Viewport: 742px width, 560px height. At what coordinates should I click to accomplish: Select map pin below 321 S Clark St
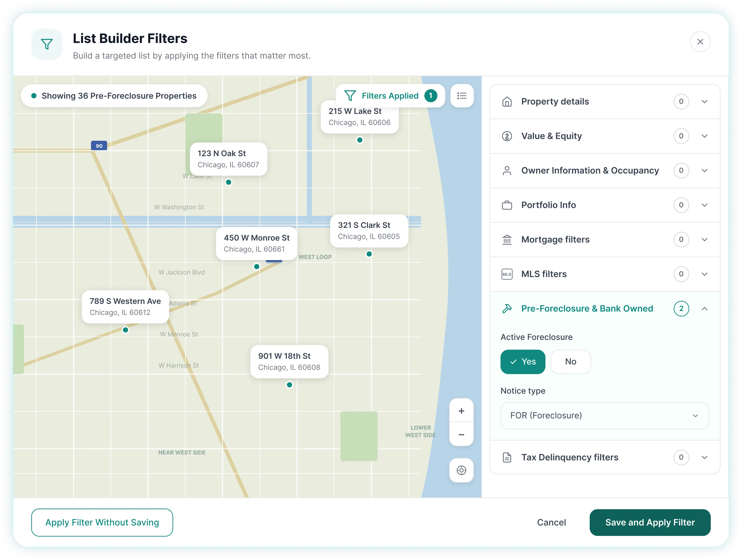point(369,254)
